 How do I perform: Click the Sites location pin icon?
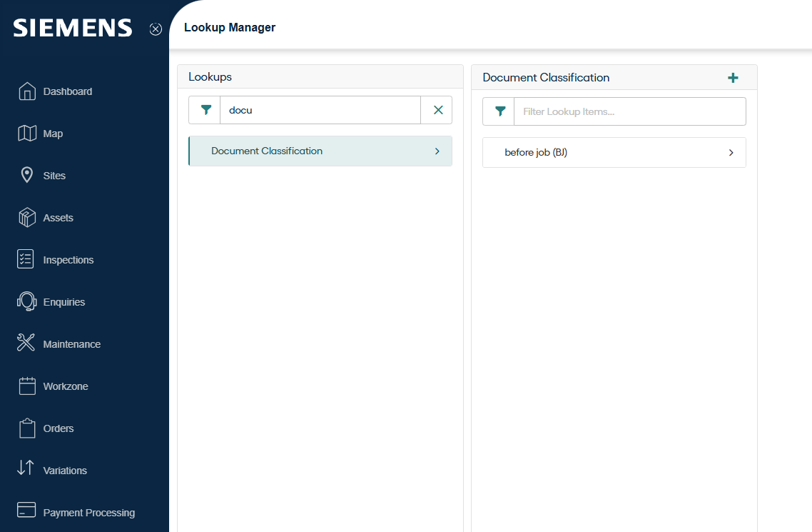pyautogui.click(x=27, y=175)
